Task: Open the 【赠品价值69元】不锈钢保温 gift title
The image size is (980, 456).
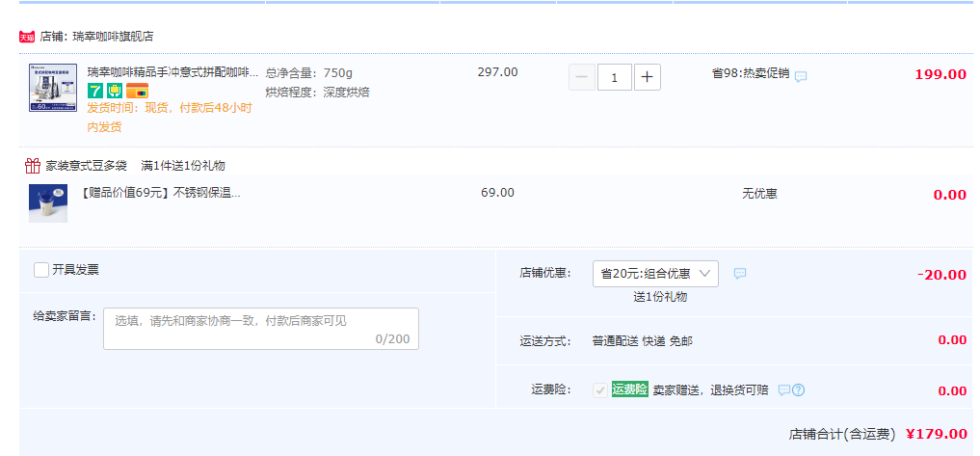Action: [x=161, y=193]
